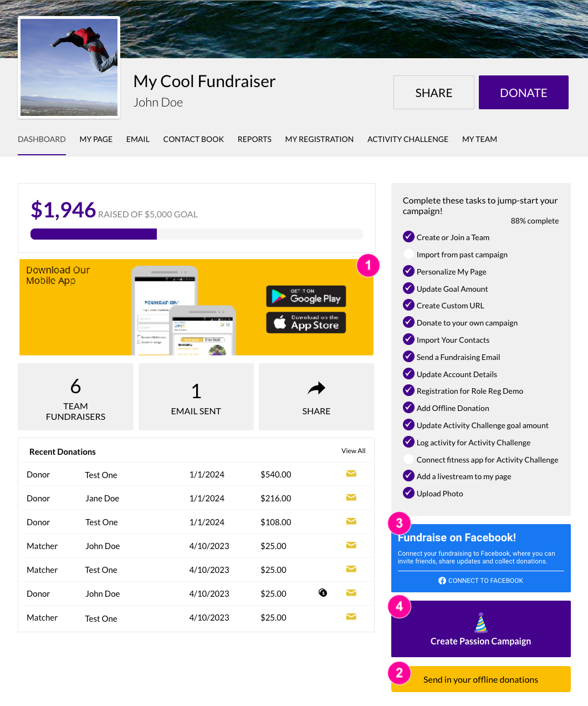The height and width of the screenshot is (706, 588).
Task: Click the pink number 4 badge
Action: [x=399, y=607]
